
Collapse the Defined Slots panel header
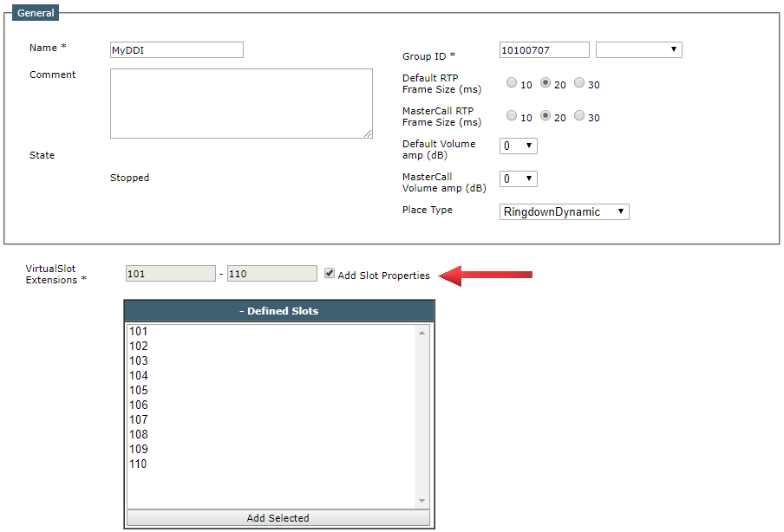coord(279,311)
